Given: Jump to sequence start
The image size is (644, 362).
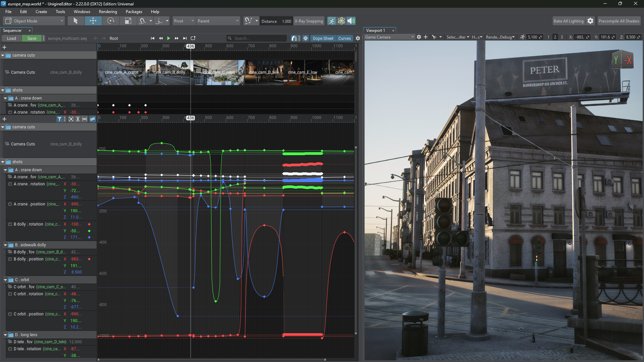Looking at the screenshot, I should tap(153, 38).
